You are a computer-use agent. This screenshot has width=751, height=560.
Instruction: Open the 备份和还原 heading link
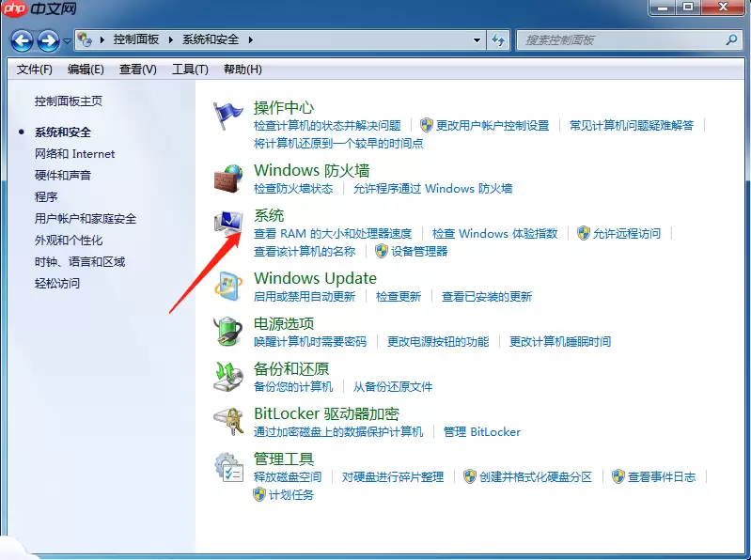tap(291, 368)
